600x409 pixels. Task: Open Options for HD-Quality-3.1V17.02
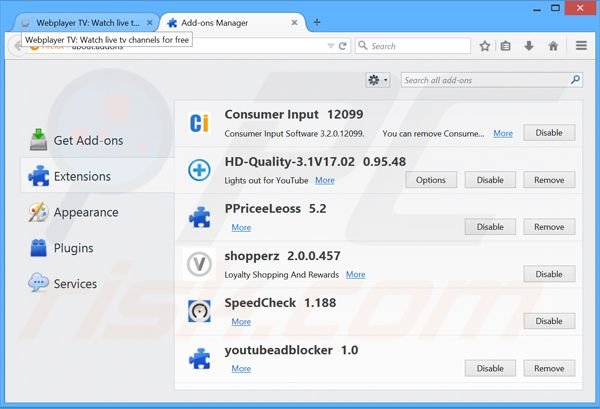point(431,180)
